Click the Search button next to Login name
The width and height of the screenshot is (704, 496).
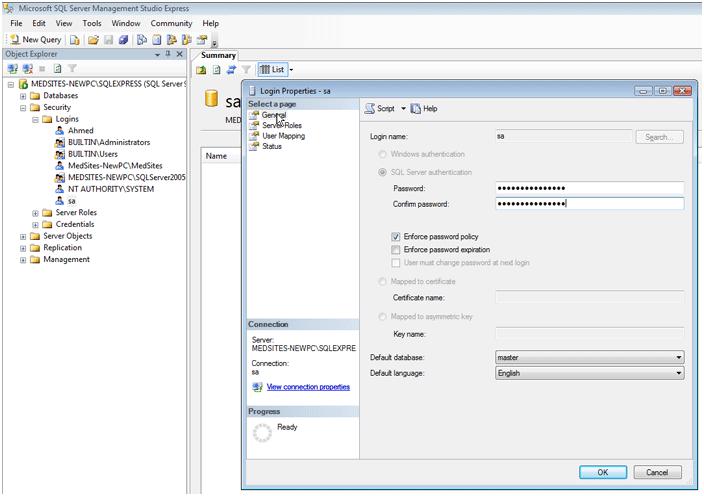660,137
